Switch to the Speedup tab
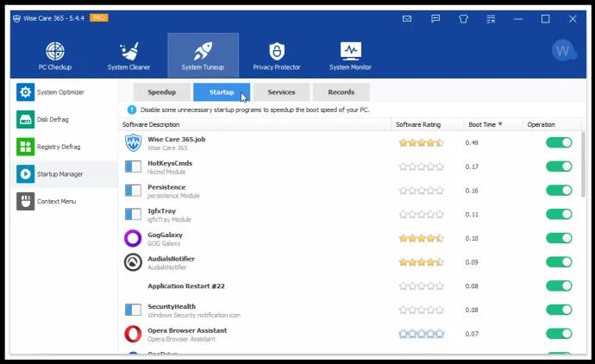 pyautogui.click(x=161, y=92)
